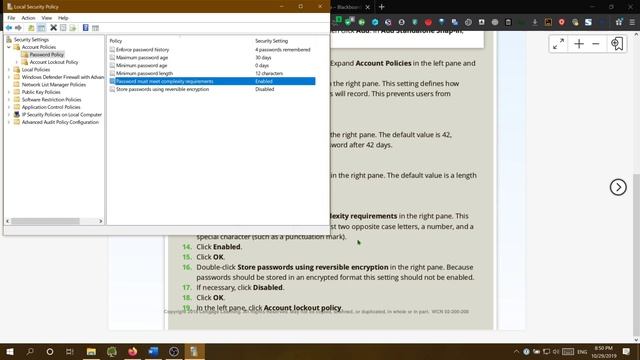Image resolution: width=640 pixels, height=360 pixels.
Task: Click the Properties toolbar icon
Action: pos(63,28)
